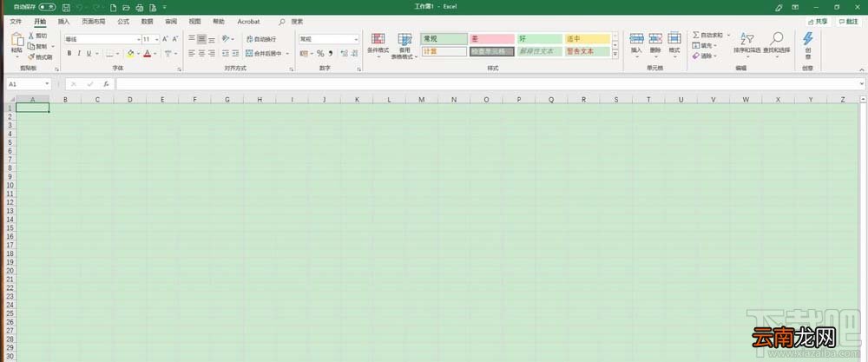Switch to the 插入 (Insert) ribbon tab

63,22
